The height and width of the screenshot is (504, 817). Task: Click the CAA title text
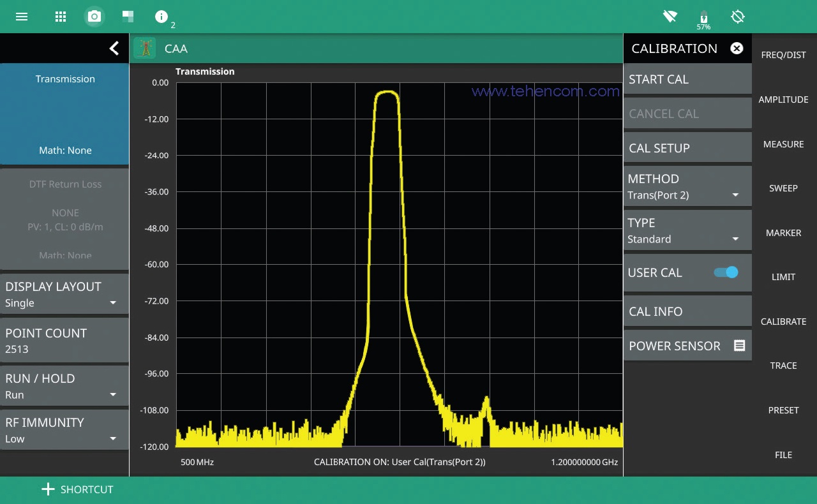coord(176,48)
